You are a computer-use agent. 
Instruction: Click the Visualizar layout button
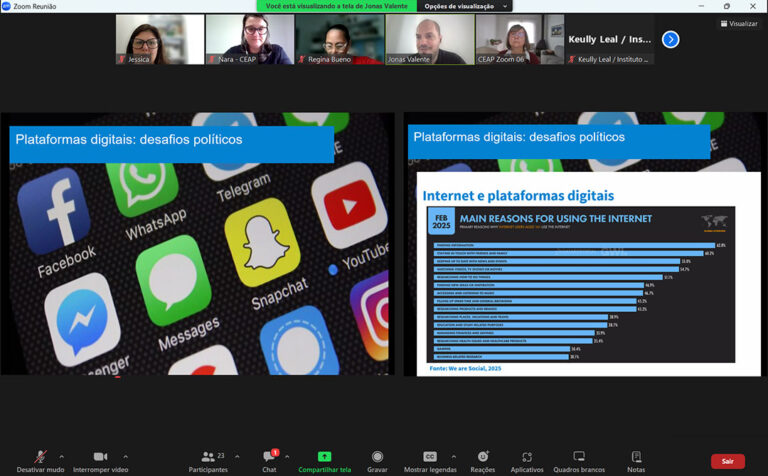tap(739, 24)
